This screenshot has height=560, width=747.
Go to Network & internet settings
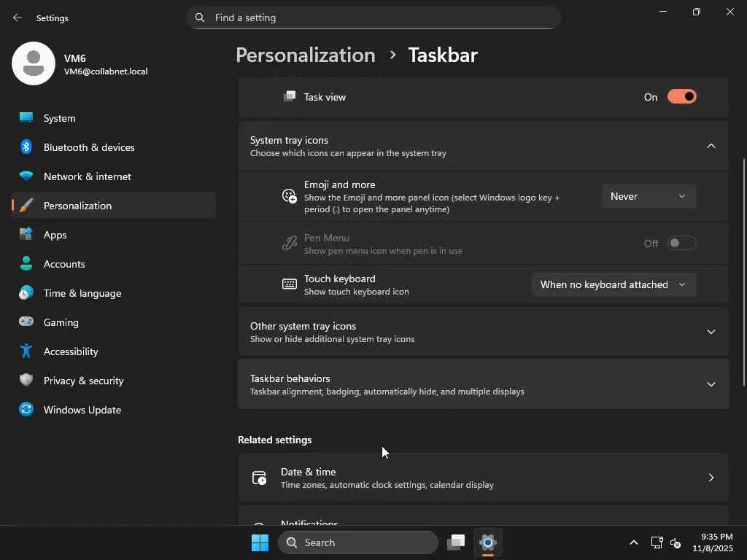(x=88, y=176)
